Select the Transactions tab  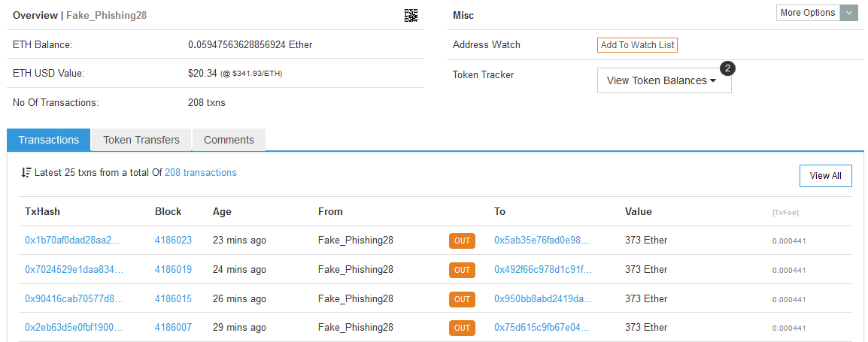(x=49, y=140)
